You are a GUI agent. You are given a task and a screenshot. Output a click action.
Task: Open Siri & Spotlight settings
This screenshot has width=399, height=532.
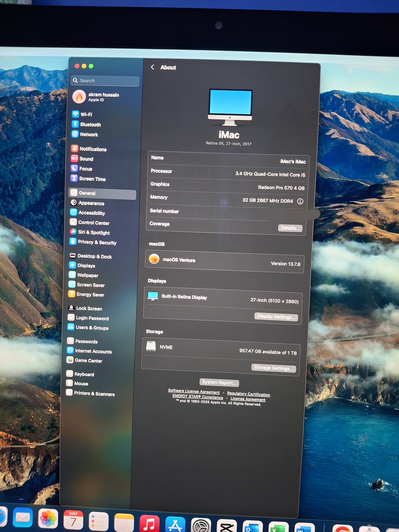tap(89, 232)
